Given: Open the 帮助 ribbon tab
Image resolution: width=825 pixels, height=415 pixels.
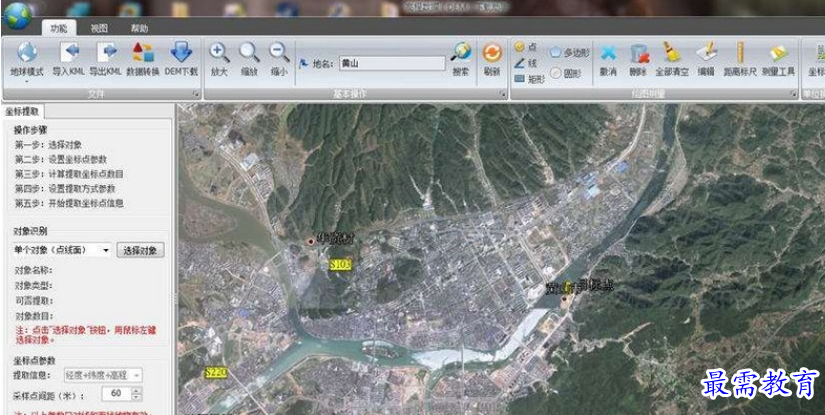Looking at the screenshot, I should [139, 28].
